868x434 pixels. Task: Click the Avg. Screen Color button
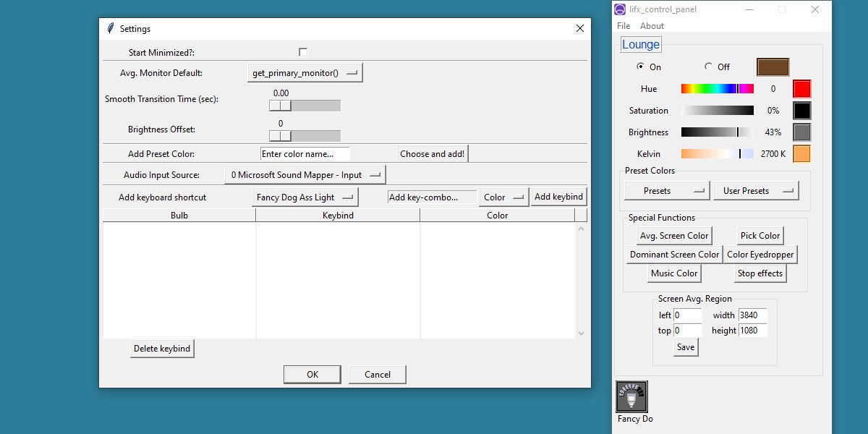point(674,236)
